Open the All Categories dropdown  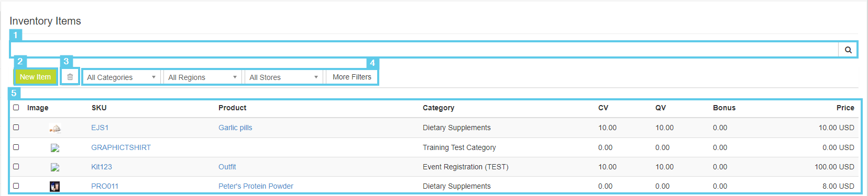click(x=122, y=77)
